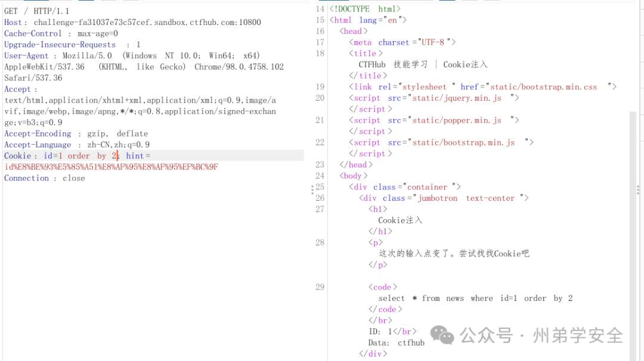The height and width of the screenshot is (361, 644).
Task: Click the bootstrap.min.css stylesheet link line
Action: [x=483, y=86]
